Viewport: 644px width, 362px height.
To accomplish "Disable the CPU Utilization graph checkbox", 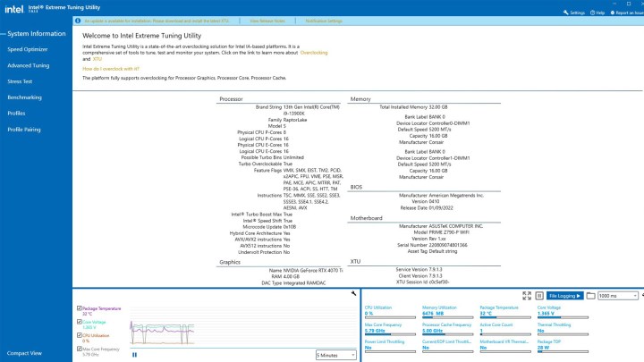I will (79, 335).
